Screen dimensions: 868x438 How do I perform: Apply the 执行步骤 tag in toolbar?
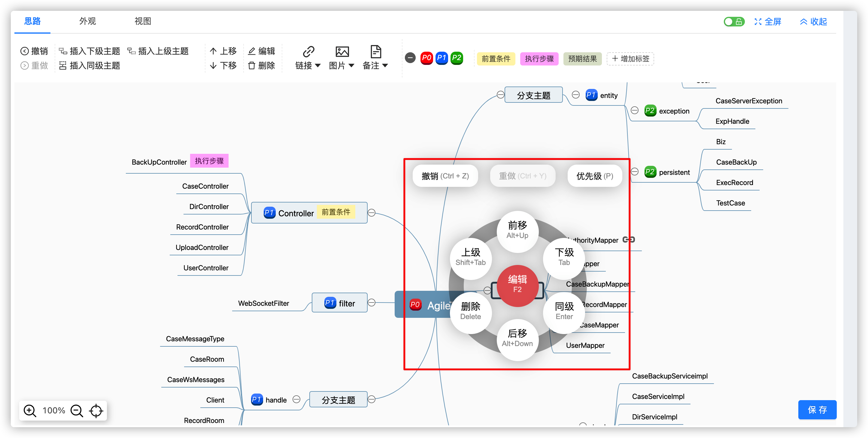(x=539, y=59)
